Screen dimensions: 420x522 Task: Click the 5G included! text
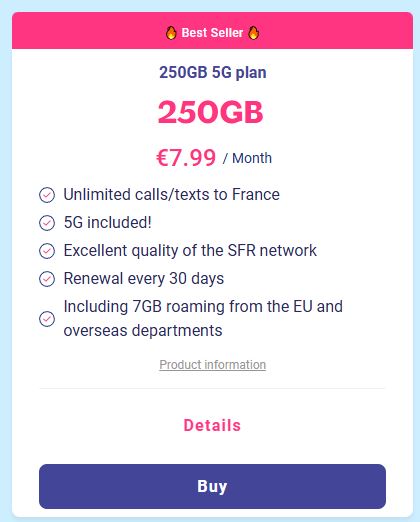click(x=108, y=223)
